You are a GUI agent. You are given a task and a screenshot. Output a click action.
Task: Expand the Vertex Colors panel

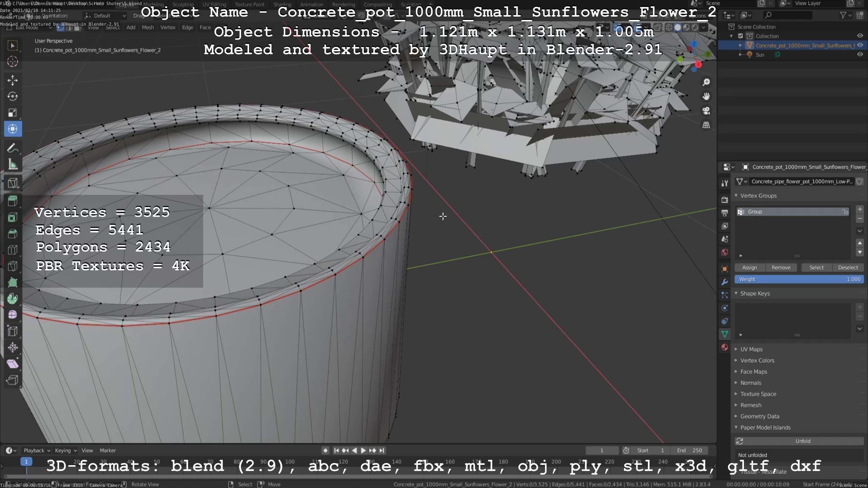[x=757, y=360]
